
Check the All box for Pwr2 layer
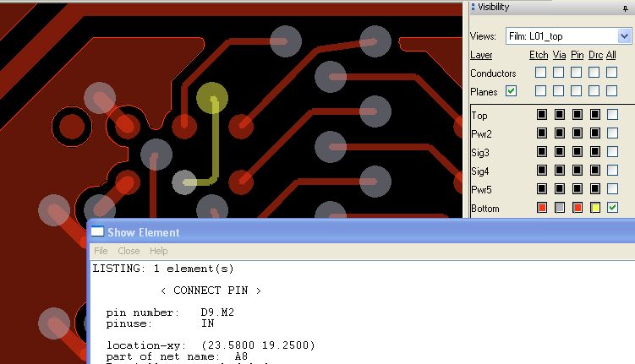point(613,133)
